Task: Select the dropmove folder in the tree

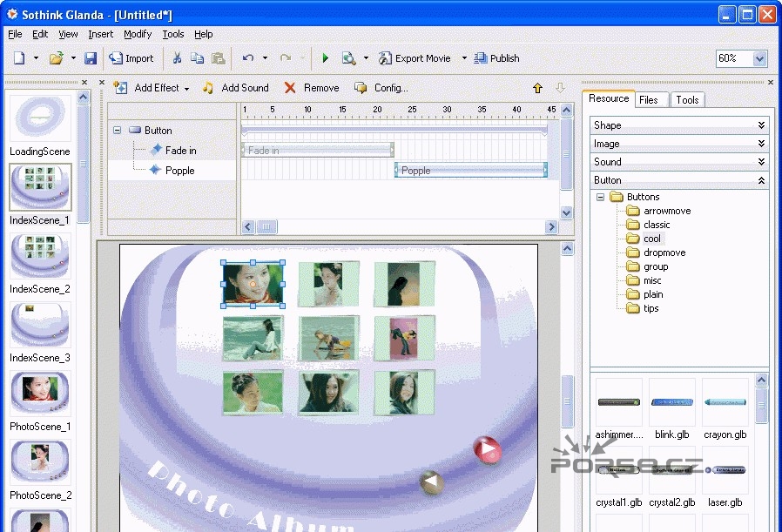Action: click(664, 253)
